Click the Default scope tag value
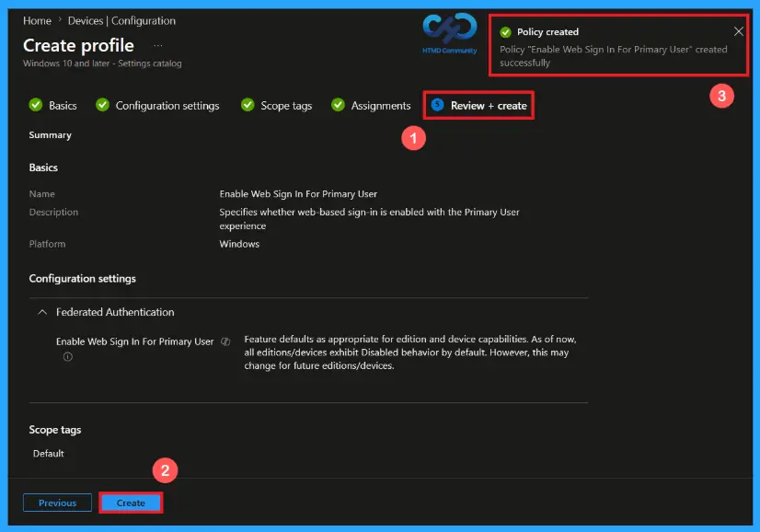This screenshot has height=532, width=760. [x=49, y=454]
